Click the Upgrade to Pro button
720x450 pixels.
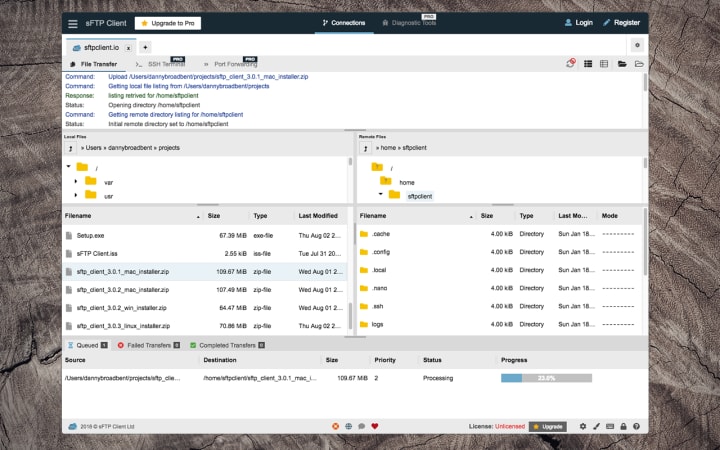coord(168,23)
